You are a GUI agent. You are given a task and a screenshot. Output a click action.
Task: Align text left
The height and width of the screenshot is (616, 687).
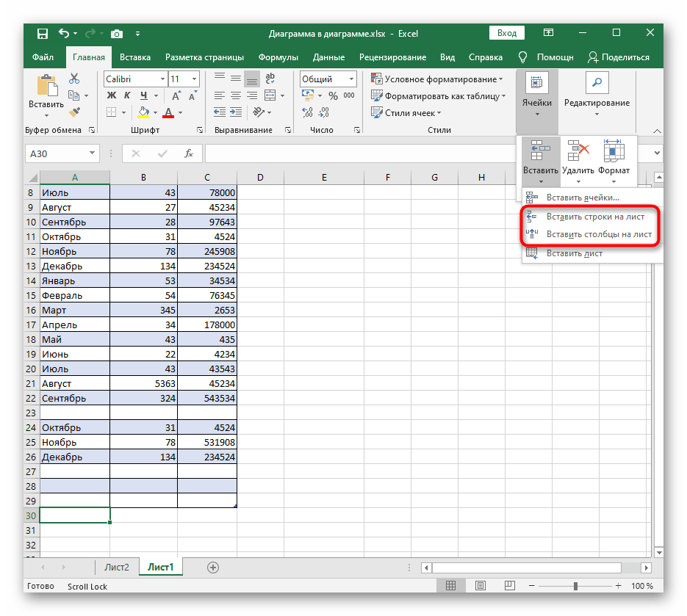[x=220, y=95]
